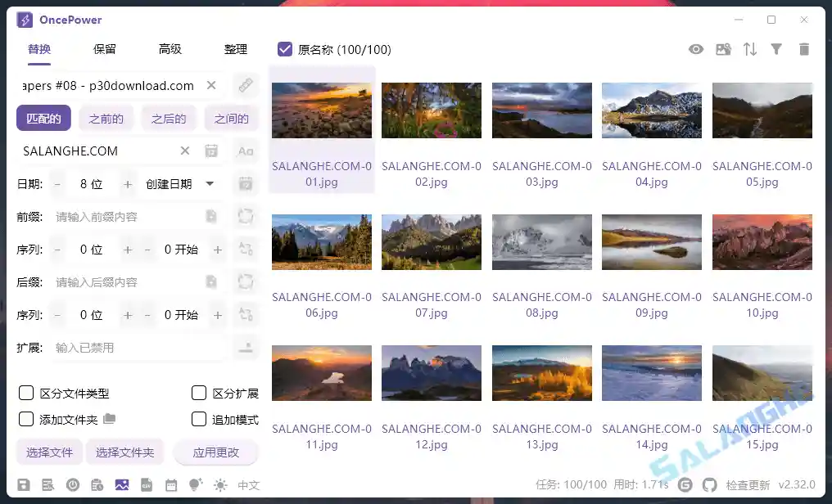Select the SALANGHE.COM-07.jpg thumbnail
The height and width of the screenshot is (504, 832).
pos(432,241)
